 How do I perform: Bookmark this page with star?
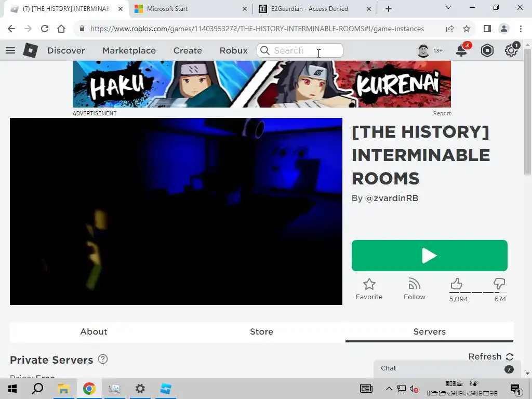(x=467, y=29)
